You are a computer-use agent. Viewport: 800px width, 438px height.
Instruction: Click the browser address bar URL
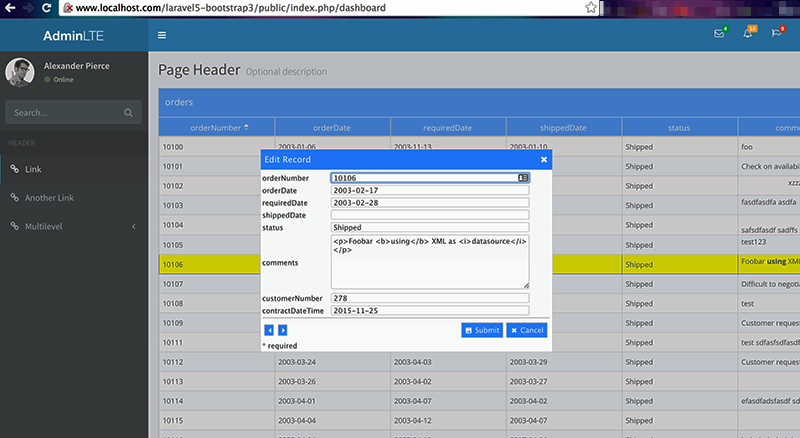(x=231, y=8)
